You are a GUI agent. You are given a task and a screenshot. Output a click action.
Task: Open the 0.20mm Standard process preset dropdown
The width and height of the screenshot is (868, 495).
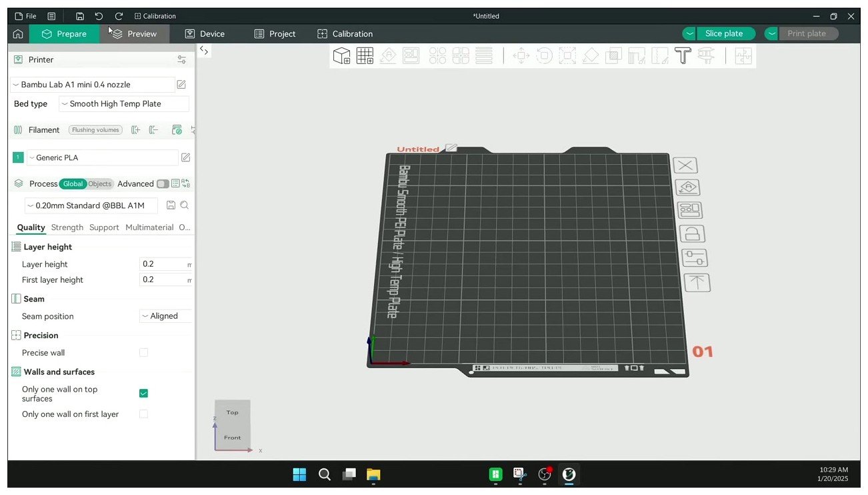click(x=91, y=205)
